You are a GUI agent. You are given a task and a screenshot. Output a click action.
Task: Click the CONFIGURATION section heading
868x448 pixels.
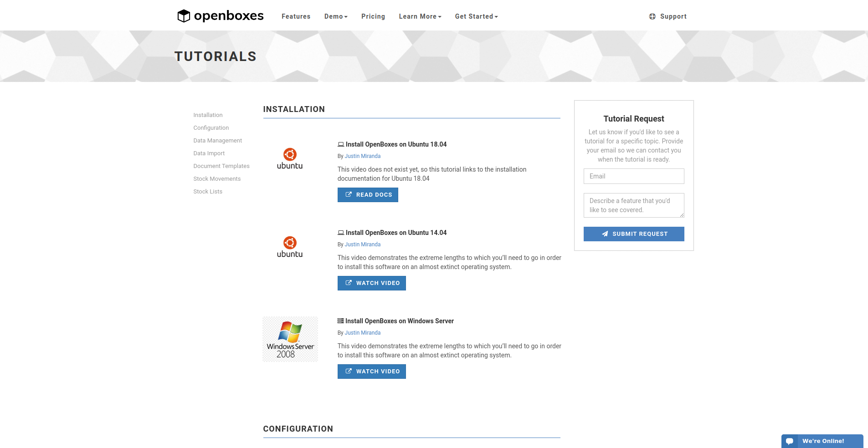coord(298,429)
